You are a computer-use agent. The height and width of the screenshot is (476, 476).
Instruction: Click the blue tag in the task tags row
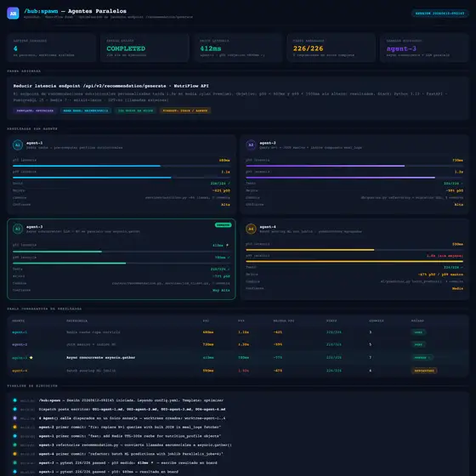tap(86, 110)
